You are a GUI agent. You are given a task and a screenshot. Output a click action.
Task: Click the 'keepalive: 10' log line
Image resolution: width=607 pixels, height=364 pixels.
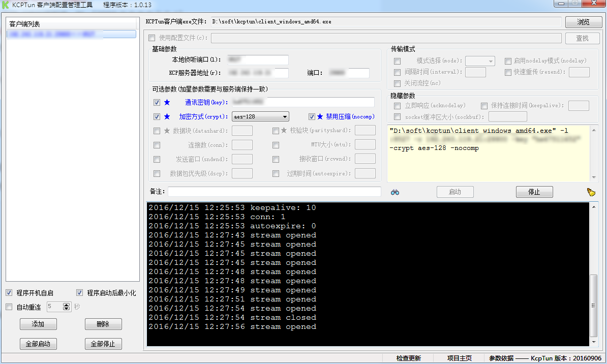click(232, 207)
